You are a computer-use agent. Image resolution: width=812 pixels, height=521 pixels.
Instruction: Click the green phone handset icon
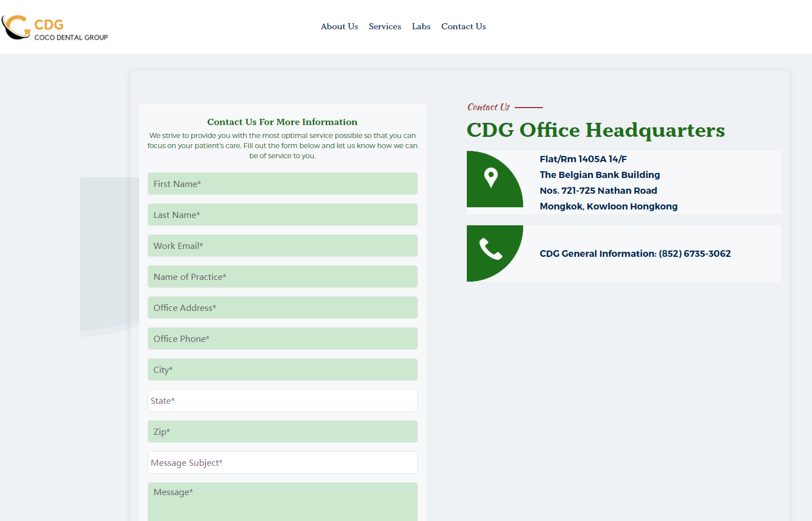tap(490, 249)
